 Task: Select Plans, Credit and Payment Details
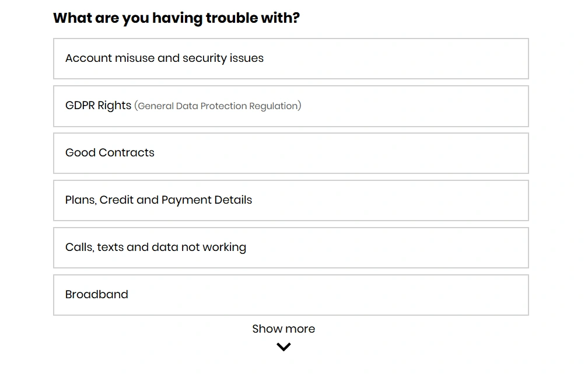pos(290,200)
